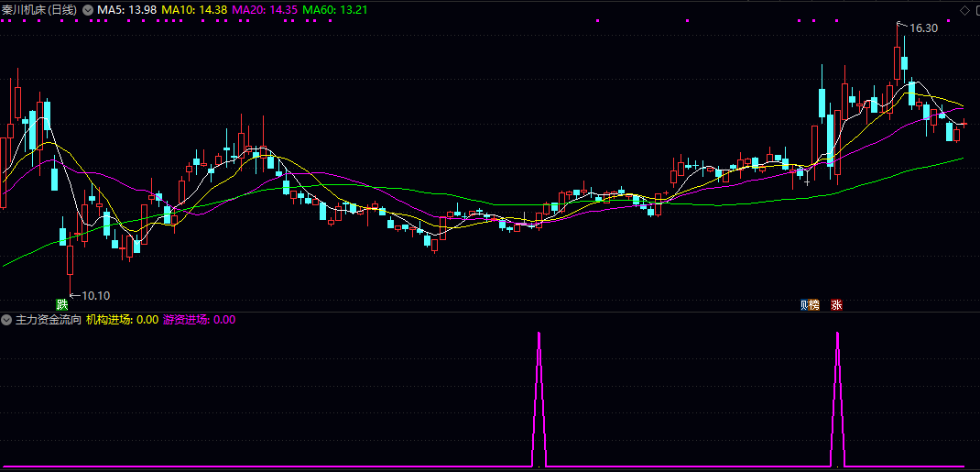Screen dimensions: 980x472
Task: Select the MA5: 13.98 indicator label
Action: [127, 9]
